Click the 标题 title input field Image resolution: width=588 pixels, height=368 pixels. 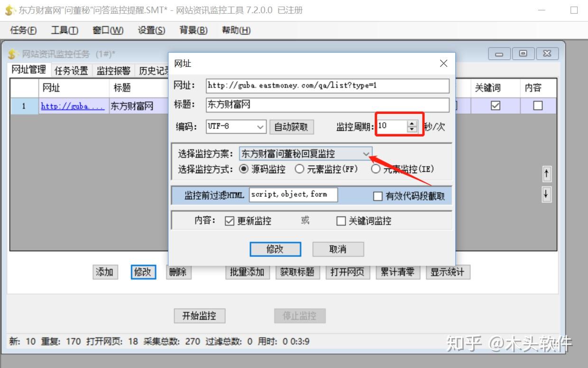click(x=328, y=105)
